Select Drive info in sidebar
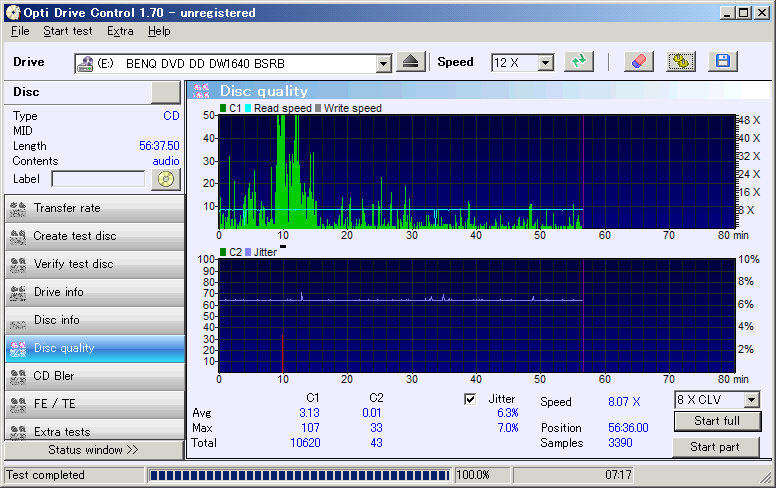This screenshot has height=488, width=776. (x=93, y=292)
